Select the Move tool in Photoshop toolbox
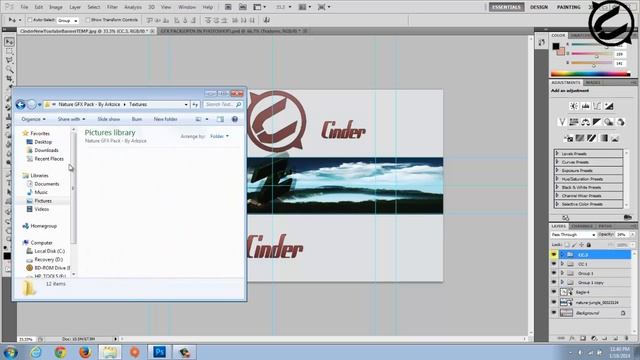This screenshot has height=360, width=640. point(9,42)
